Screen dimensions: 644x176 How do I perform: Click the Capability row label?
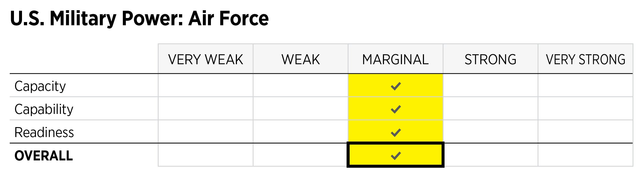tap(44, 109)
